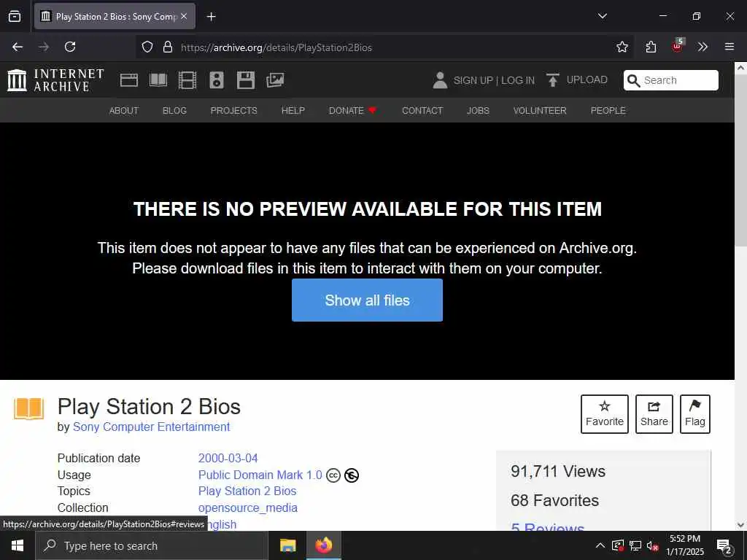The width and height of the screenshot is (747, 560).
Task: Open File Explorer from taskbar
Action: click(287, 545)
